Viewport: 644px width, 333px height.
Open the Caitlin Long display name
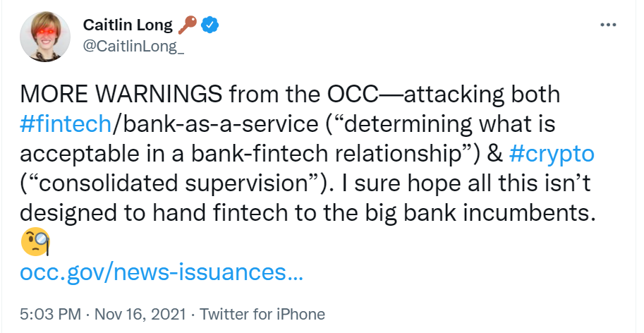click(128, 27)
